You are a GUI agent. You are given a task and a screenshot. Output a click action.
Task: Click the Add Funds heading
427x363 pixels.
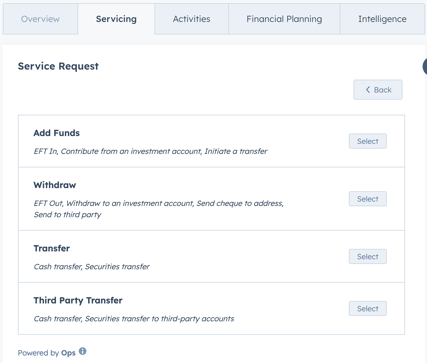(x=57, y=133)
